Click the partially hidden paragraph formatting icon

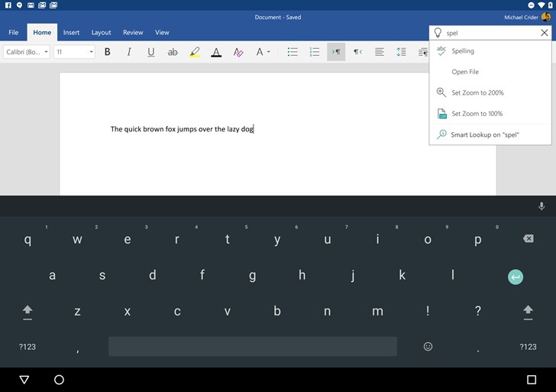(x=423, y=52)
